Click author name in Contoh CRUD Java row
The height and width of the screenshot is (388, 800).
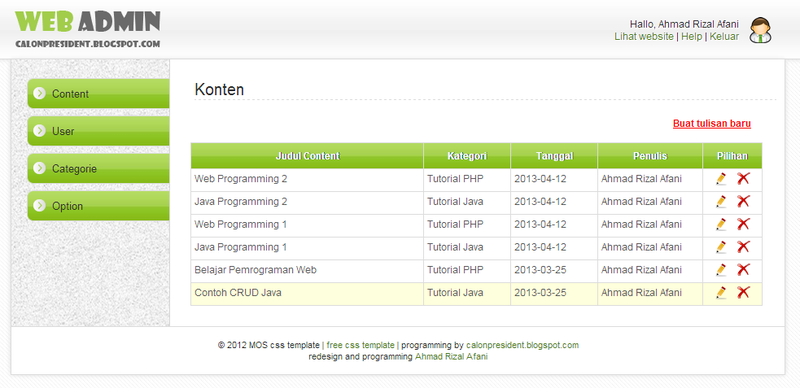point(641,293)
